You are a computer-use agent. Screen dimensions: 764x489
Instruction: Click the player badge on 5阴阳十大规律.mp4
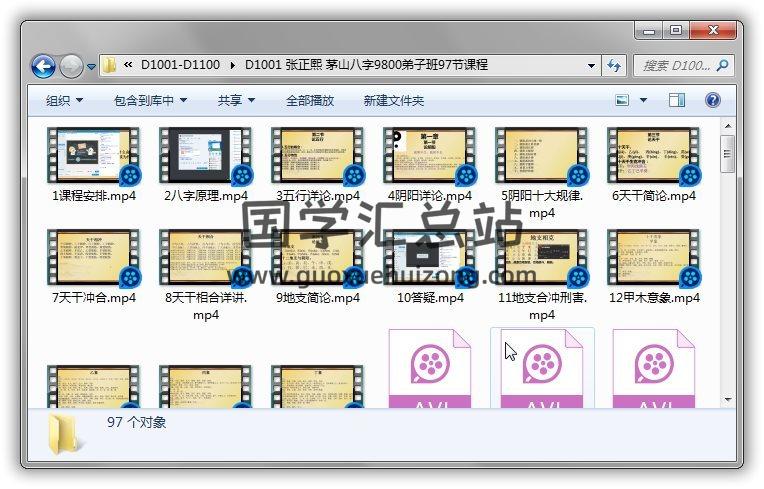(578, 175)
